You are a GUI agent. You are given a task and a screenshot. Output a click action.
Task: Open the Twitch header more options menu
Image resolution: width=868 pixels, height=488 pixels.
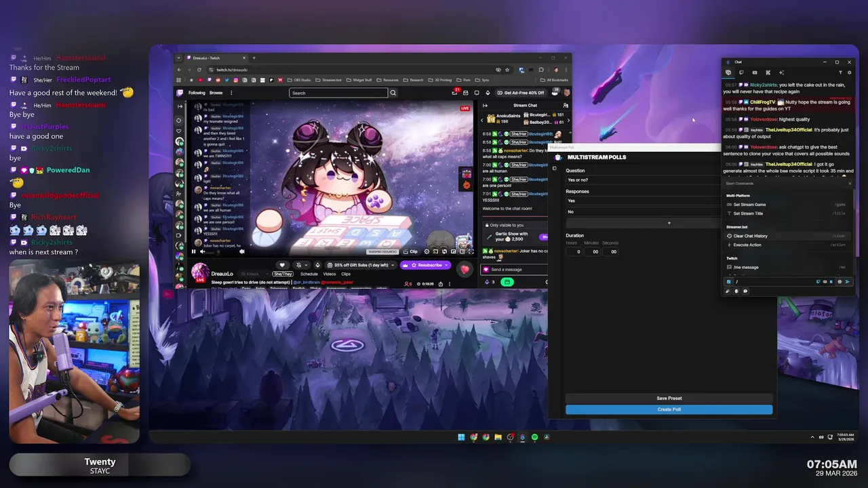pyautogui.click(x=231, y=93)
